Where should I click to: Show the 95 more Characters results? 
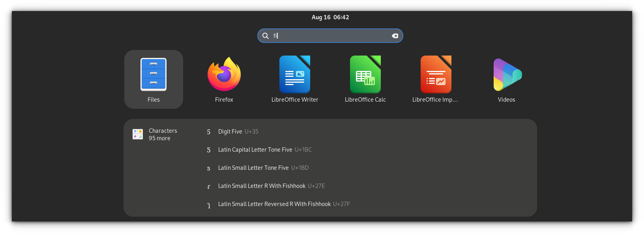[159, 138]
